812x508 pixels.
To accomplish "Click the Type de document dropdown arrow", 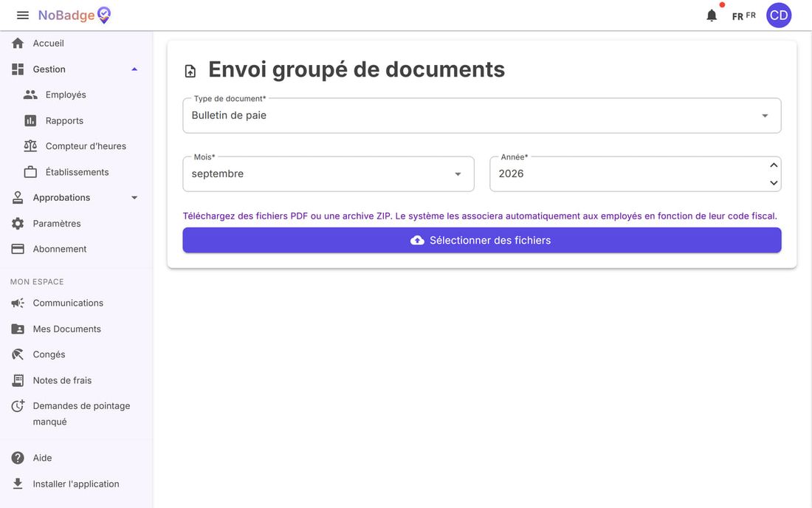I will point(765,115).
